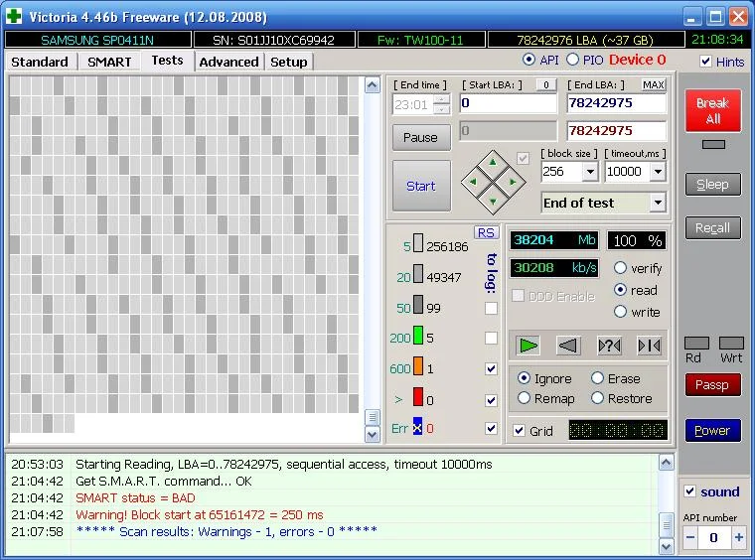755x560 pixels.
Task: Click the reverse scan direction icon
Action: [x=567, y=346]
